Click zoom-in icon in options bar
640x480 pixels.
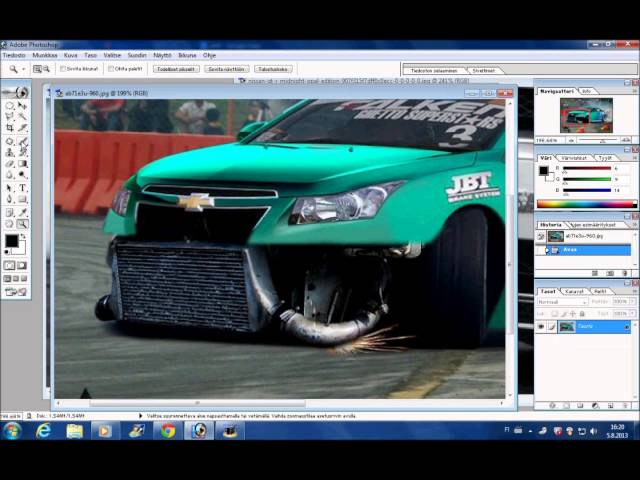(37, 69)
